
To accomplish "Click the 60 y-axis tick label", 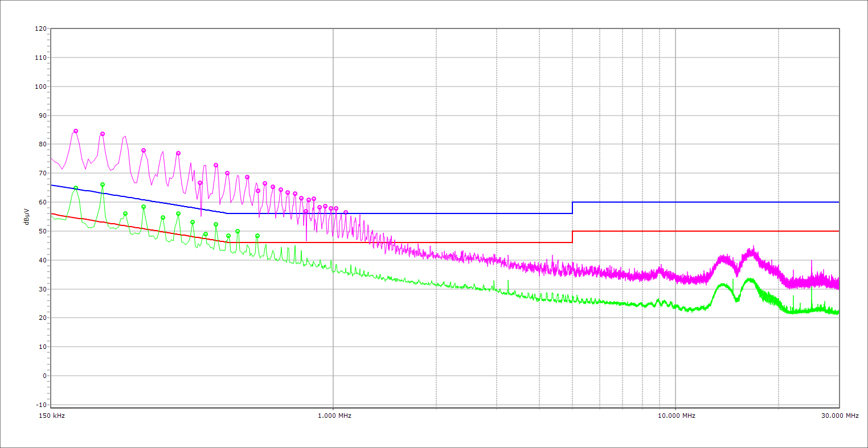I will click(x=42, y=202).
